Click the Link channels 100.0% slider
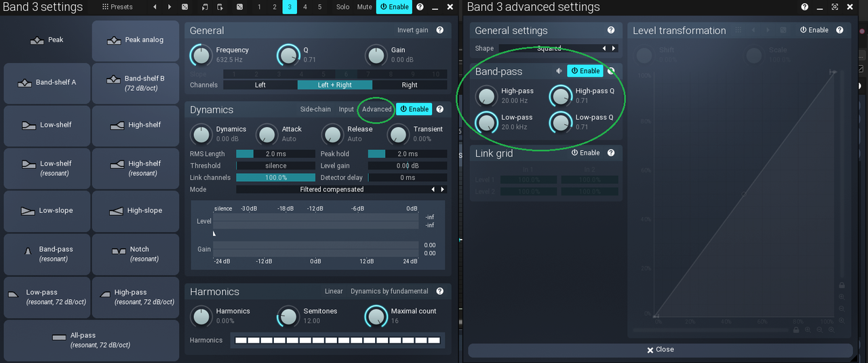Image resolution: width=868 pixels, height=363 pixels. click(x=275, y=177)
